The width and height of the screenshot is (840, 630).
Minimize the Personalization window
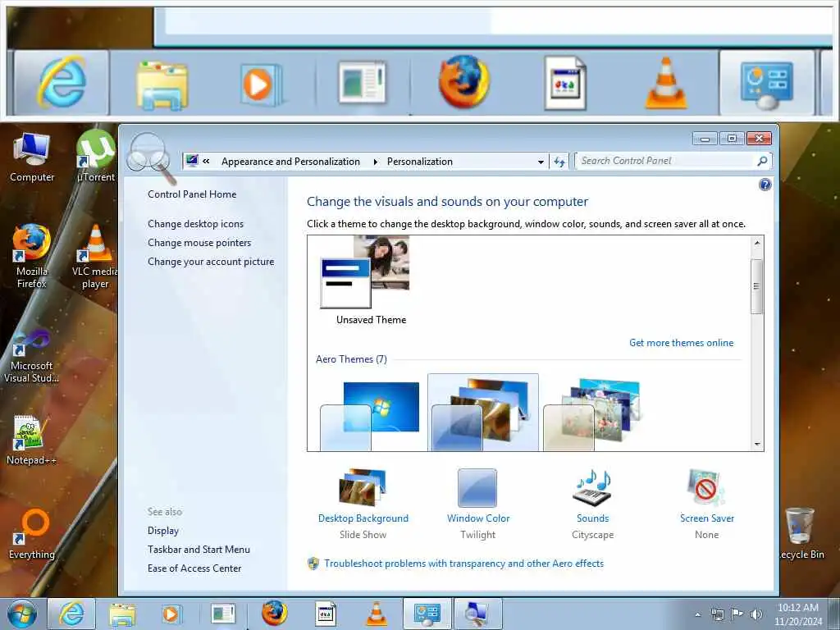705,139
